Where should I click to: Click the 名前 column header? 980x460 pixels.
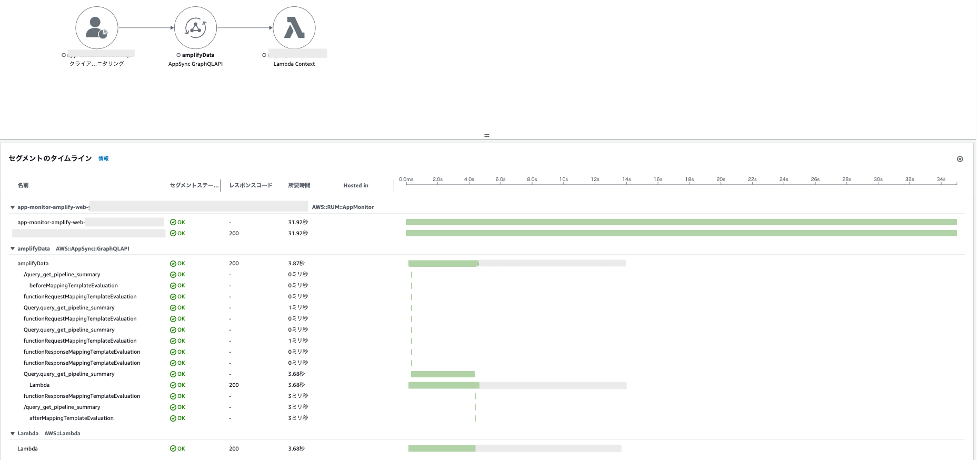23,185
